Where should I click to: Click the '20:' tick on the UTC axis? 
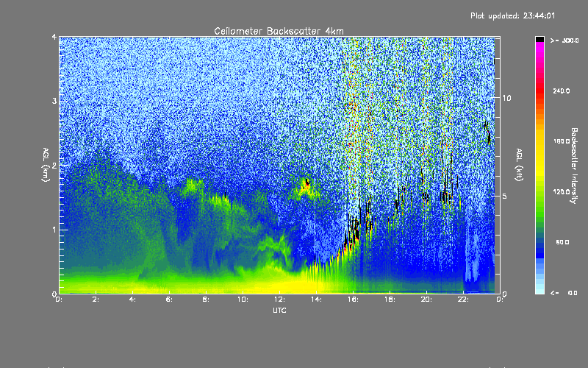(x=426, y=300)
